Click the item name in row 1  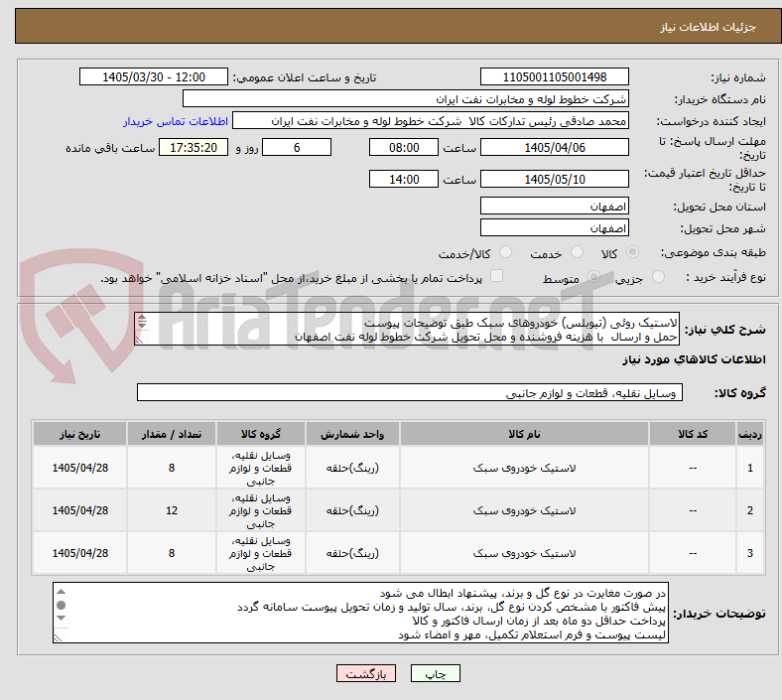[x=524, y=468]
